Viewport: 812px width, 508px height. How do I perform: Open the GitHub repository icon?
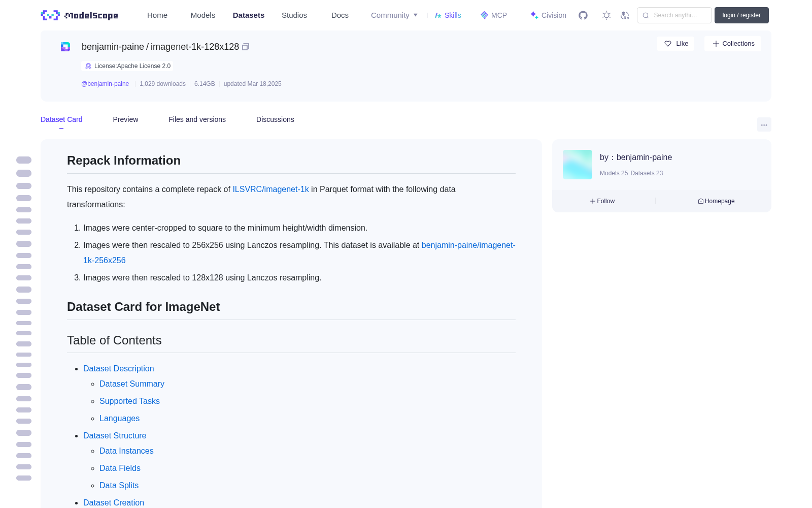click(x=583, y=15)
